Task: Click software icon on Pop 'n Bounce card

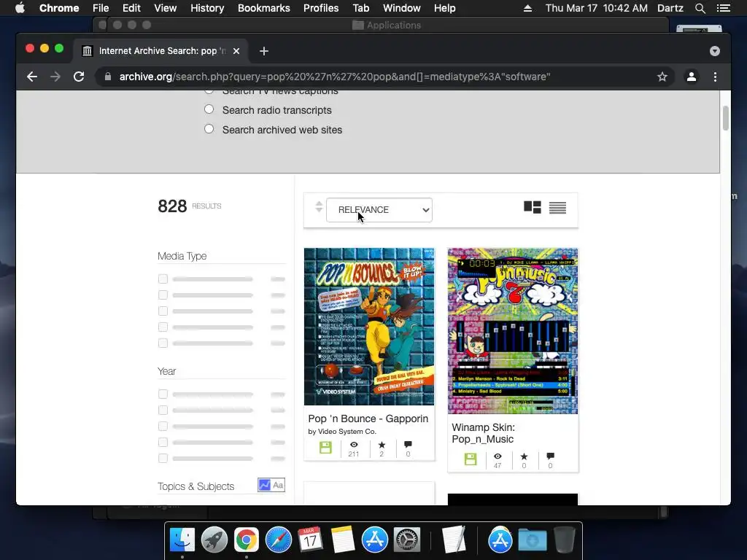Action: (325, 447)
